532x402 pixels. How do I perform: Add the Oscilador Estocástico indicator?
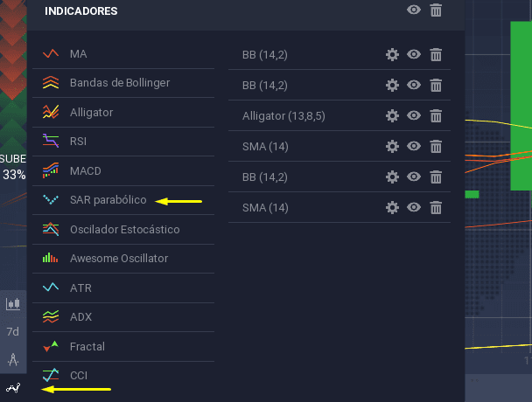click(x=123, y=230)
